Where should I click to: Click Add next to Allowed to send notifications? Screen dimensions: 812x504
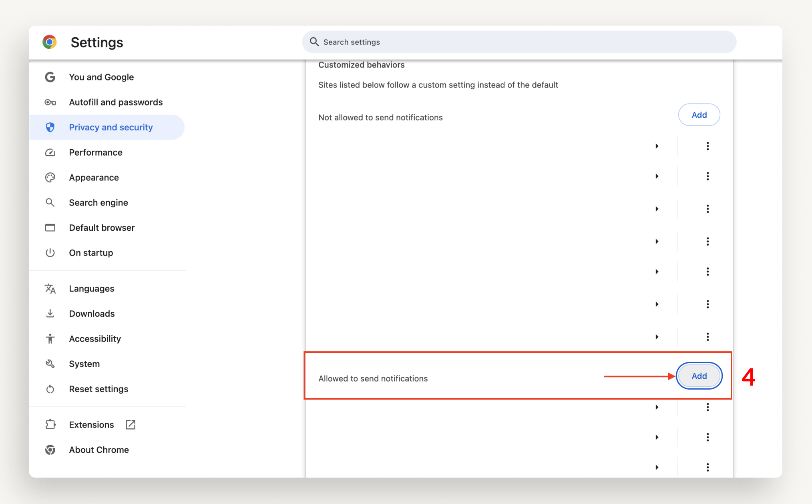coord(699,376)
